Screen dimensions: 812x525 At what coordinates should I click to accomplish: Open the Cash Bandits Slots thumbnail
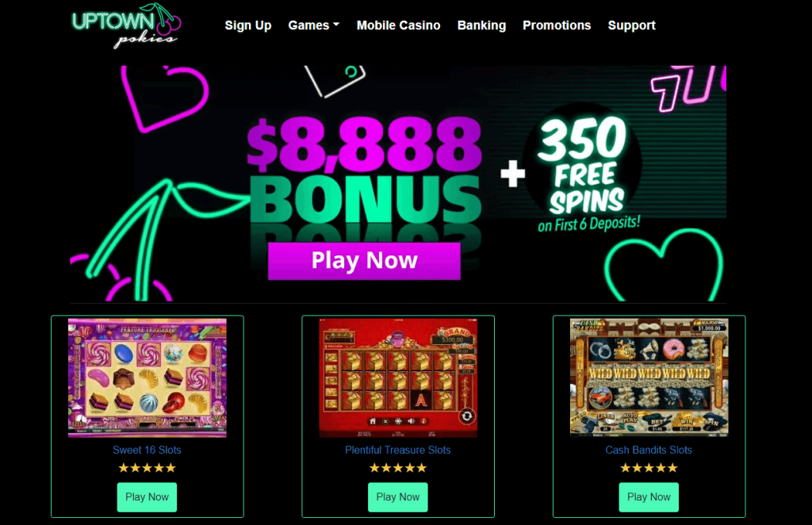pyautogui.click(x=649, y=377)
